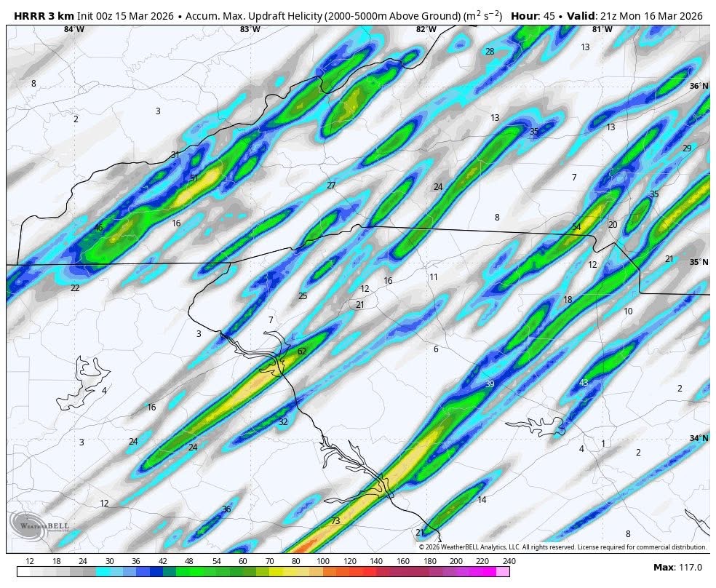The image size is (716, 588).
Task: Select the 84°W longitude label
Action: [73, 29]
